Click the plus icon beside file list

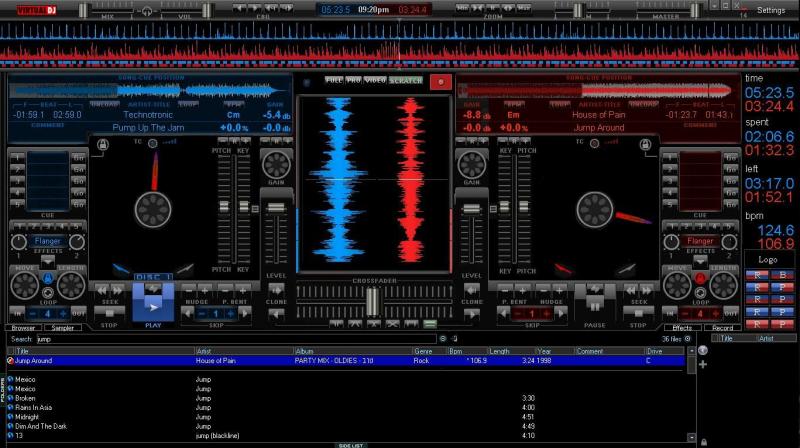coord(703,364)
